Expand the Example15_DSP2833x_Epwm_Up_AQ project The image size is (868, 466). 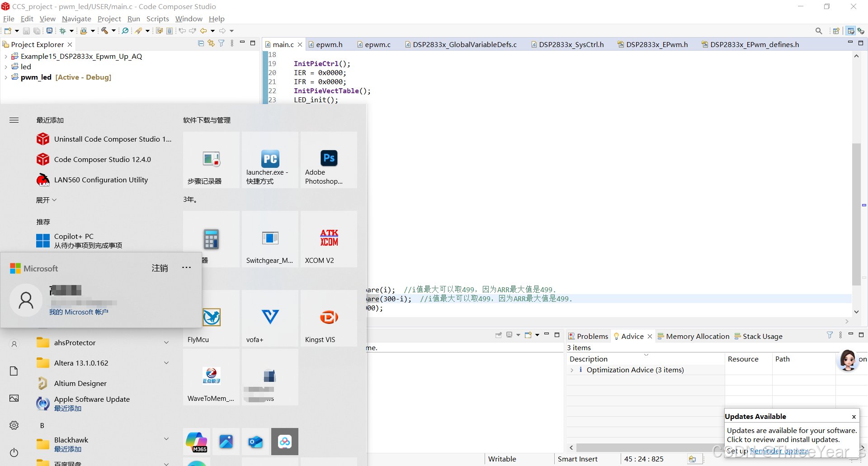click(x=5, y=57)
